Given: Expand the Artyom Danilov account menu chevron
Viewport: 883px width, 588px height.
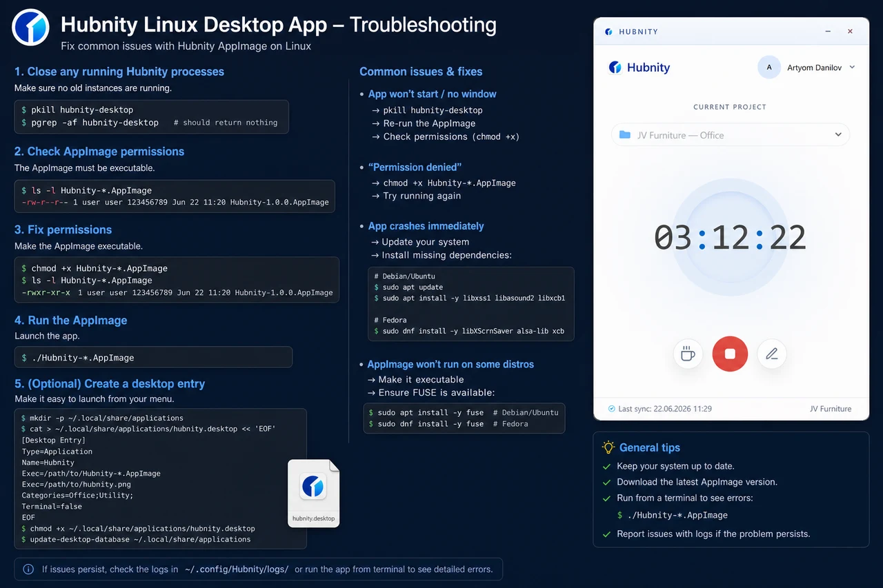Looking at the screenshot, I should (x=852, y=68).
